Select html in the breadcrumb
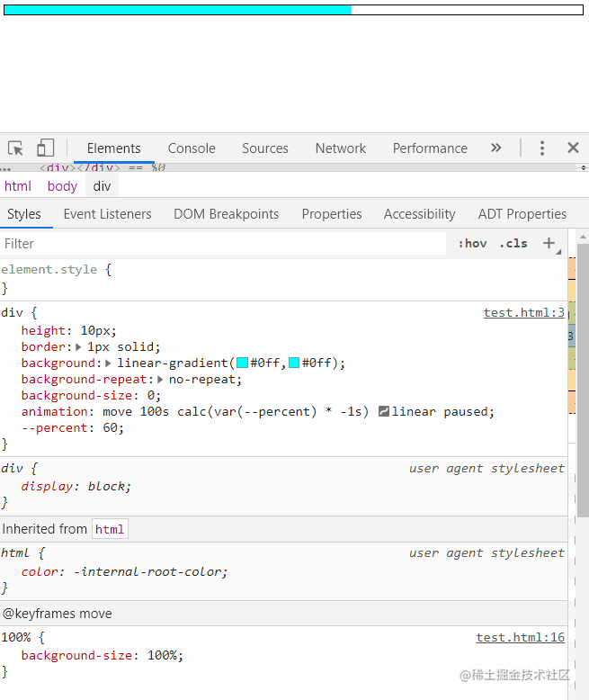The image size is (589, 700). 18,186
